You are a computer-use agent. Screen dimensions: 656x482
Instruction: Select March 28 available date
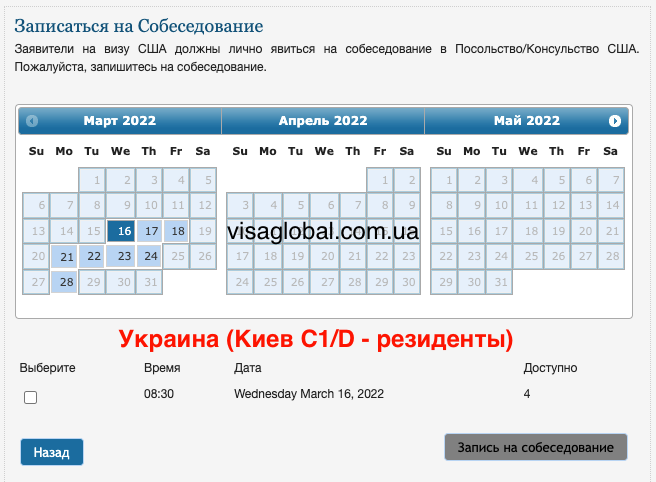pyautogui.click(x=64, y=282)
